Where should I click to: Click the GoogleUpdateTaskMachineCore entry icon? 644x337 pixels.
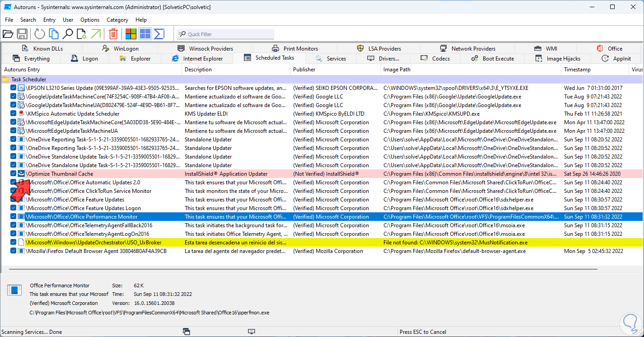[x=21, y=97]
